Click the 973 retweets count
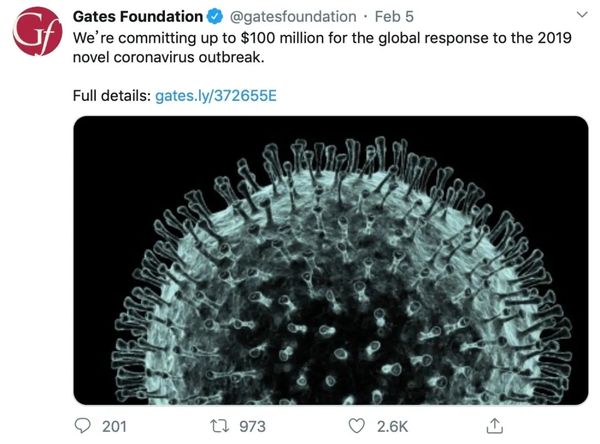 pos(252,426)
